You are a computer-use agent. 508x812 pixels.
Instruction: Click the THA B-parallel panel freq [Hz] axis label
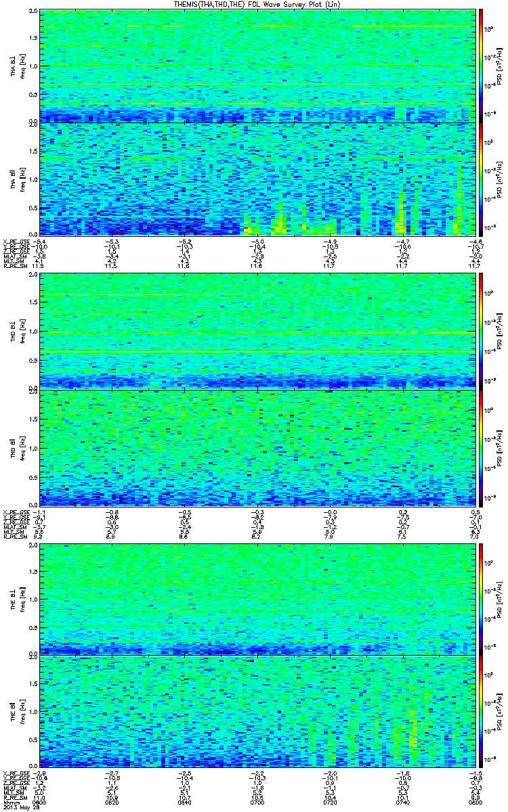[x=23, y=179]
